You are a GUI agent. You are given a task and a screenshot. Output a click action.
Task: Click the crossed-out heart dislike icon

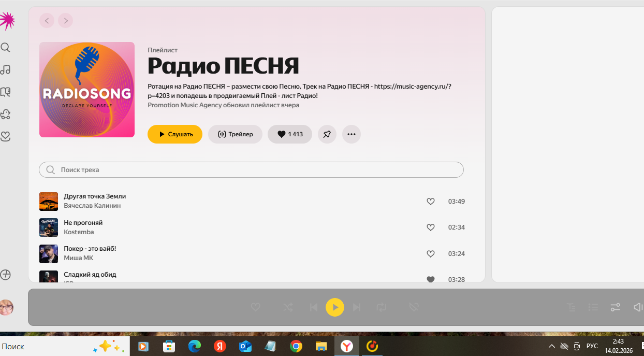414,307
